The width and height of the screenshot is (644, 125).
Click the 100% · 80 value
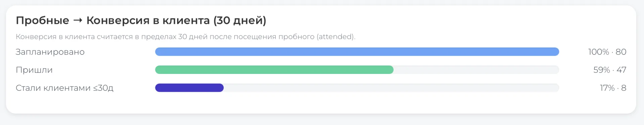click(x=607, y=52)
